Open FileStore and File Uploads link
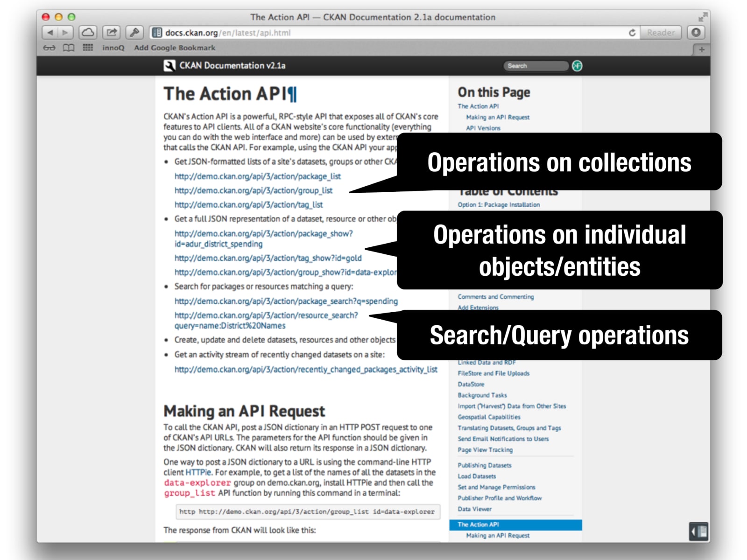 493,373
